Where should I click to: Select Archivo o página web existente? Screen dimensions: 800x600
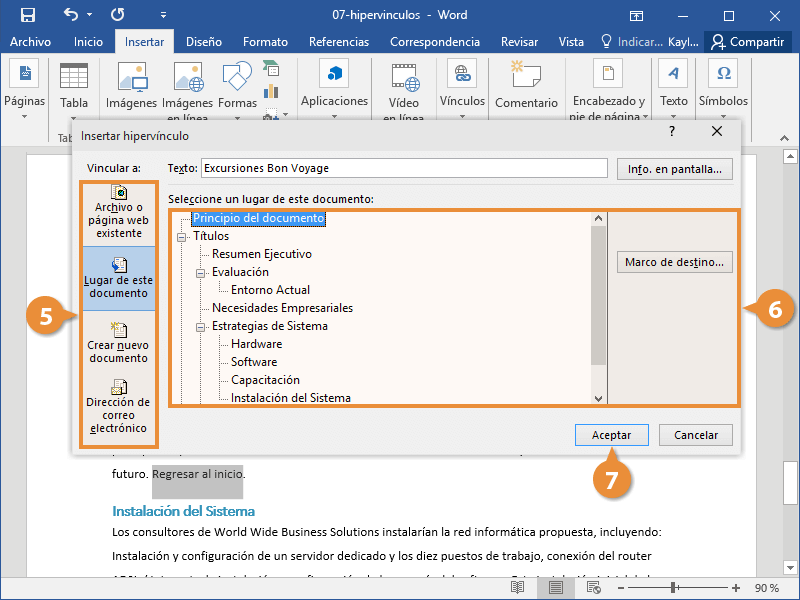click(119, 213)
